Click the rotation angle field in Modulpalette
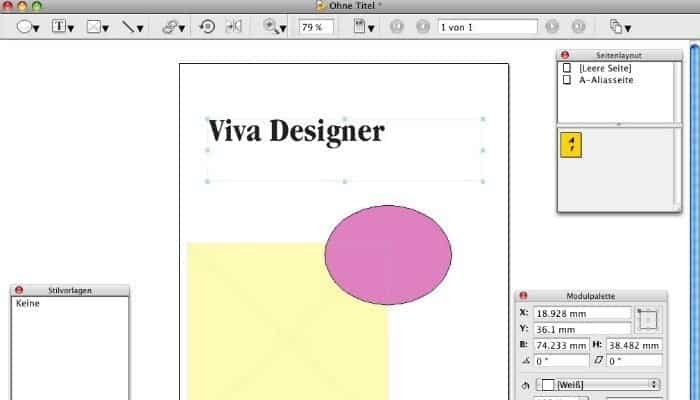This screenshot has height=400, width=700. point(561,361)
